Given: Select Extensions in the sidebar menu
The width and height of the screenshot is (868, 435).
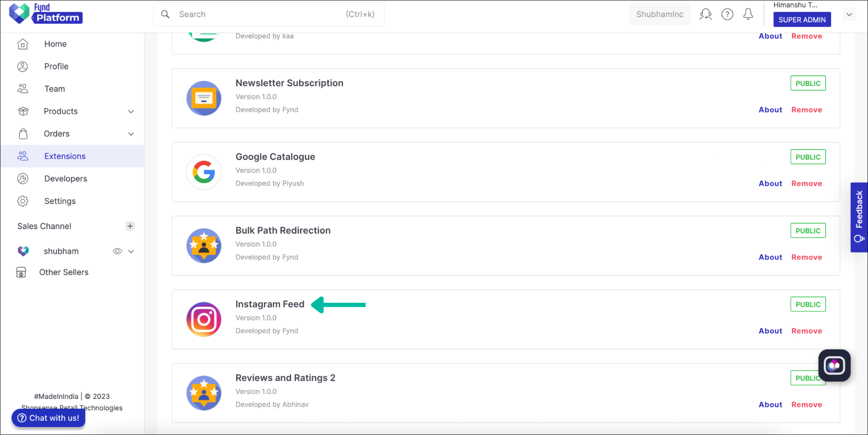Looking at the screenshot, I should (x=65, y=156).
